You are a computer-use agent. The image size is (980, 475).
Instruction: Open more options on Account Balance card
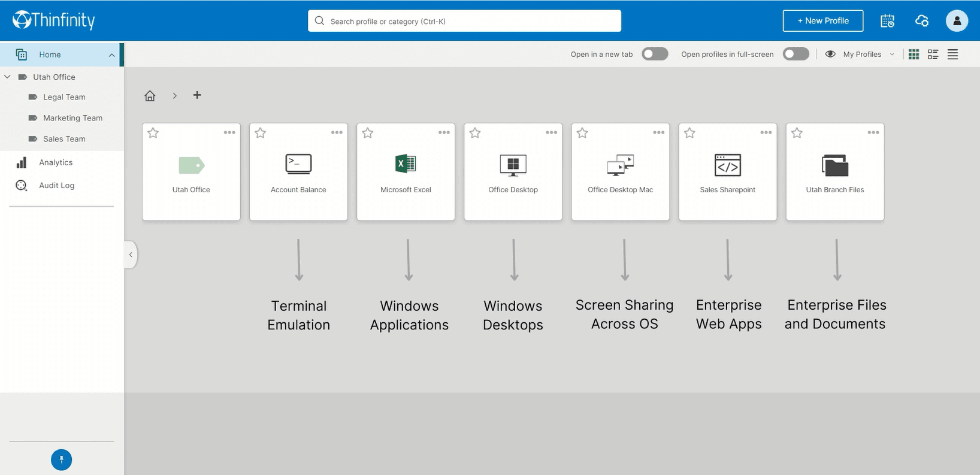point(337,132)
